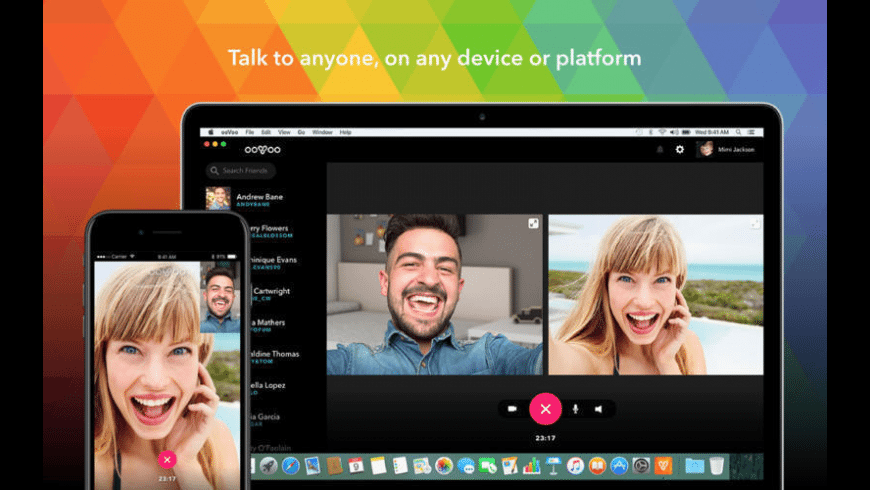Open Trash from the dock
The height and width of the screenshot is (490, 870).
click(717, 466)
